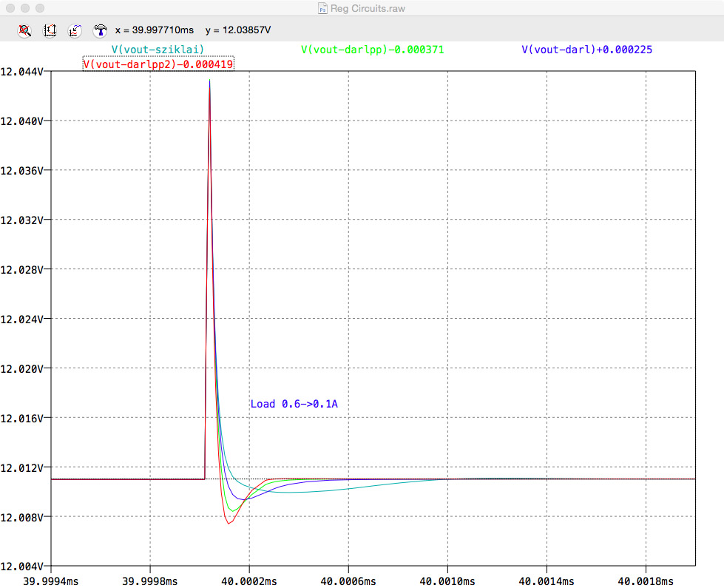Select the V(vout-darl)+0.000225 trace label

(587, 50)
